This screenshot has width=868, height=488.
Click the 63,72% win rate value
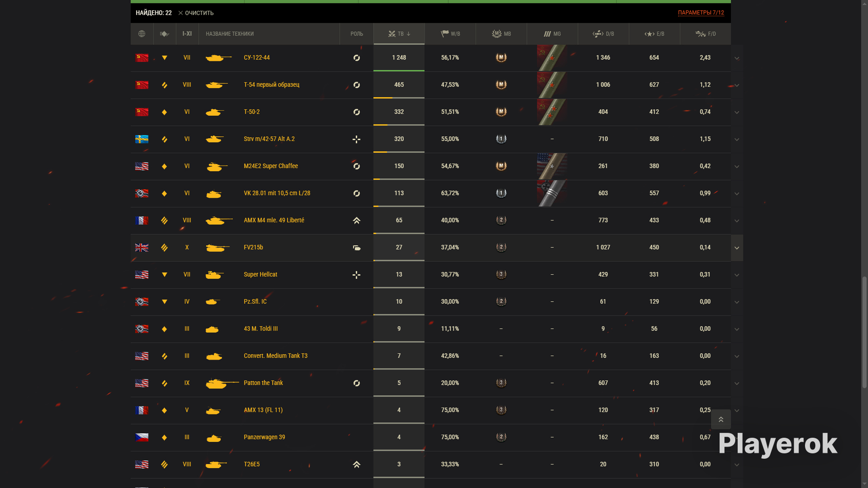coord(450,193)
